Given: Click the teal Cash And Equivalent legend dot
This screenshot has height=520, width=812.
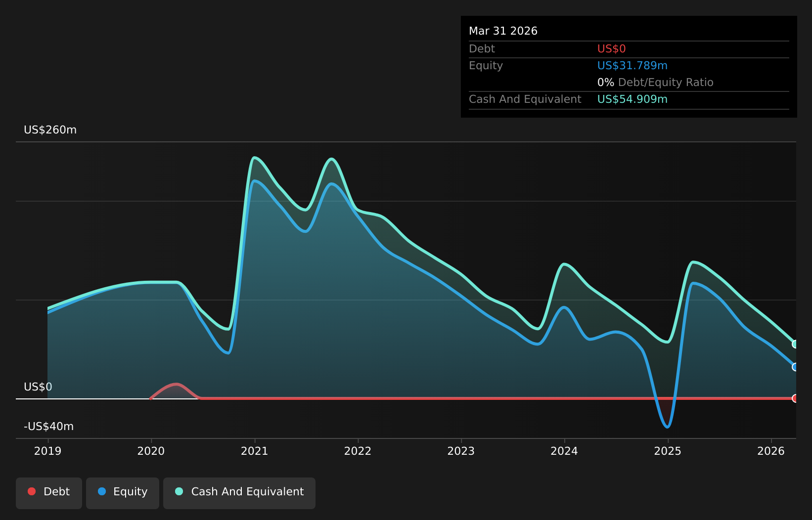Looking at the screenshot, I should click(x=179, y=491).
